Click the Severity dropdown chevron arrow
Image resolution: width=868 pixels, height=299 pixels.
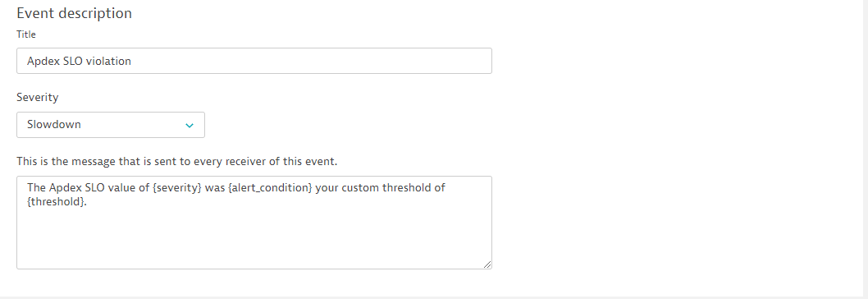point(190,126)
